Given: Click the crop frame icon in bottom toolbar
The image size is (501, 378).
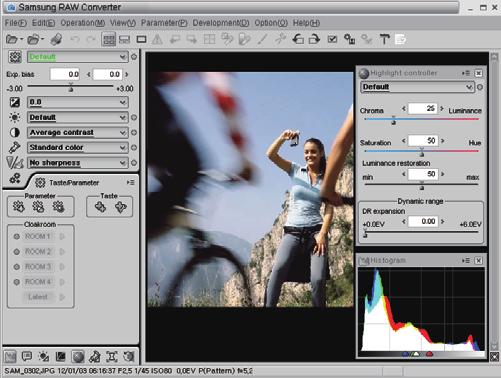Looking at the screenshot, I should pyautogui.click(x=112, y=357).
